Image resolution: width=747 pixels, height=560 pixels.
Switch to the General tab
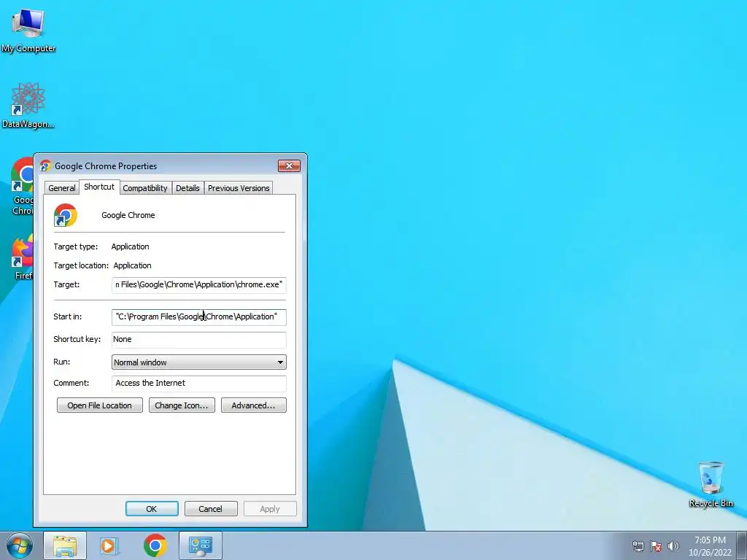point(62,188)
